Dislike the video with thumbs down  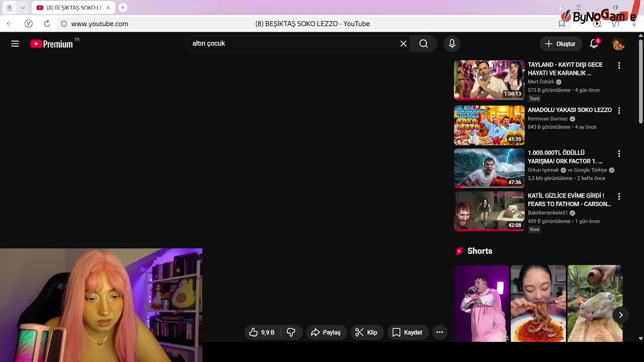coord(291,332)
